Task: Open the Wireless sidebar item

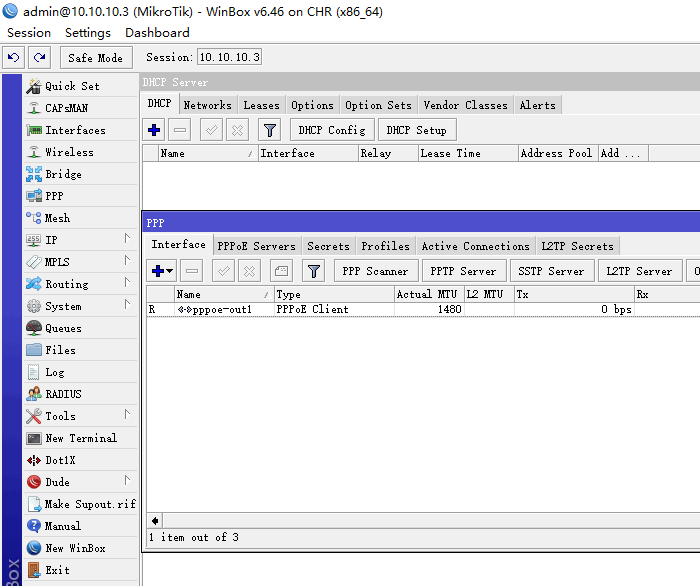Action: (80, 152)
